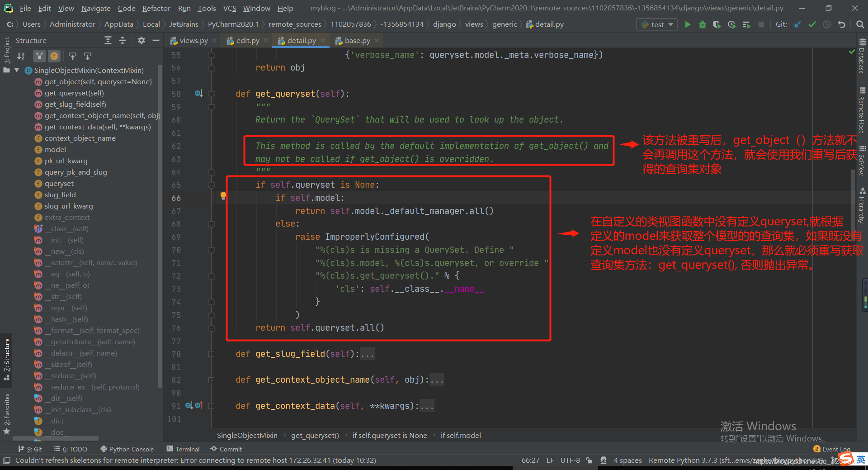Run with coverage icon in toolbar
Viewport: 868px width, 470px height.
(717, 24)
